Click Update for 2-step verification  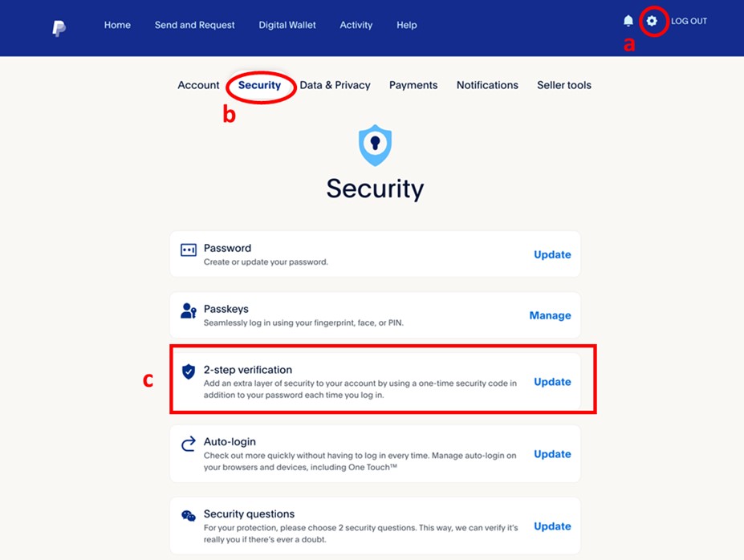pyautogui.click(x=551, y=382)
